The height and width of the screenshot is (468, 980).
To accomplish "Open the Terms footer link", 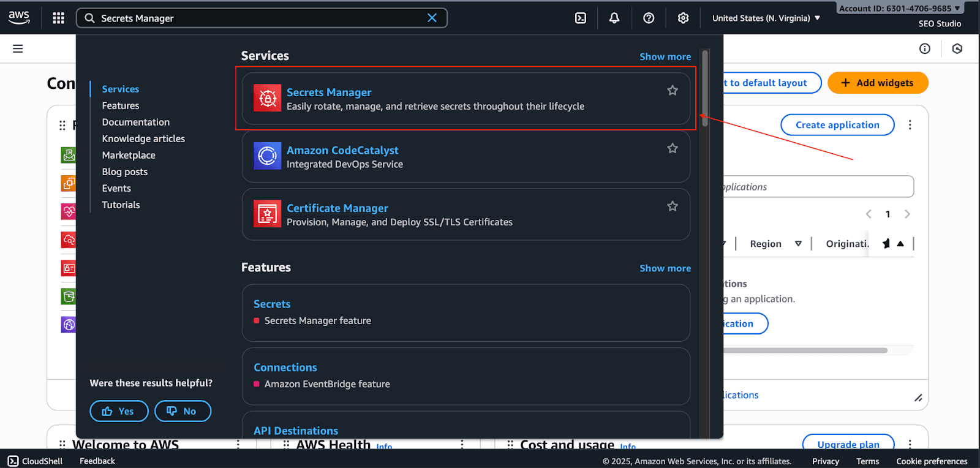I will (867, 461).
